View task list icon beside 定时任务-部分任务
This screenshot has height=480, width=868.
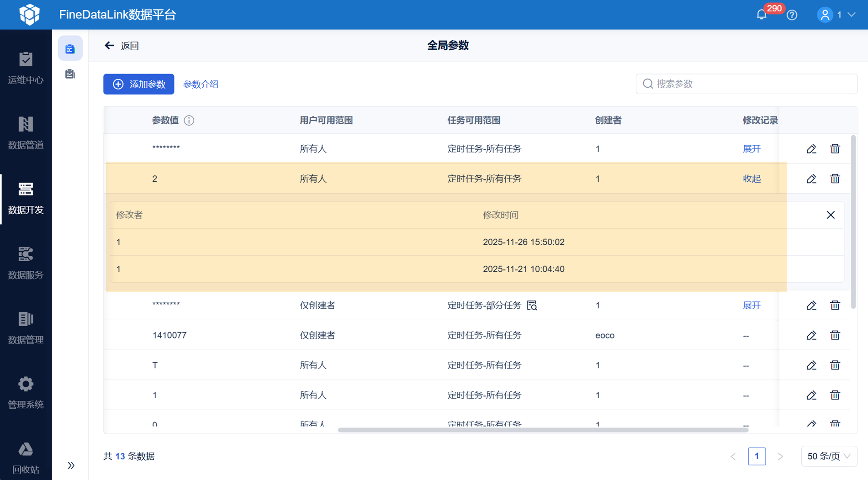(x=532, y=305)
